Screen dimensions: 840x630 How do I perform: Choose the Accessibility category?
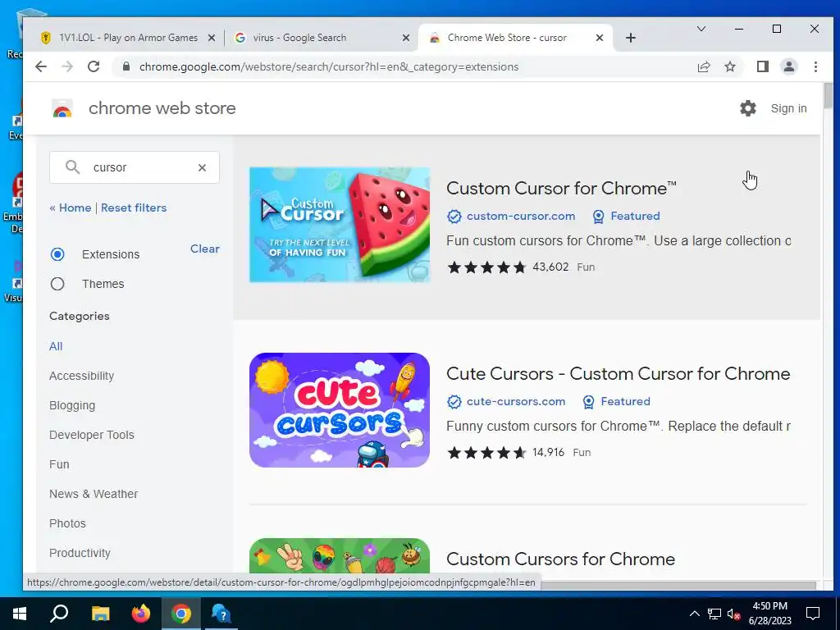click(x=81, y=376)
